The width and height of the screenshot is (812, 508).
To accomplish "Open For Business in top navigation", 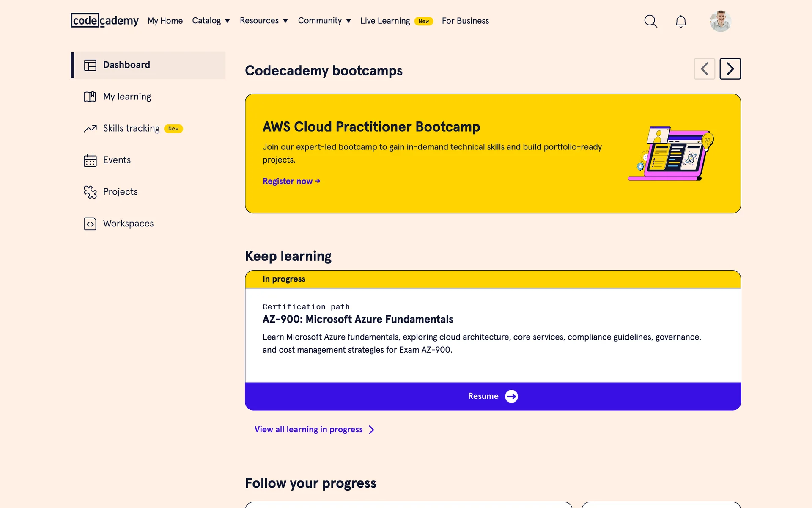I will pos(465,21).
